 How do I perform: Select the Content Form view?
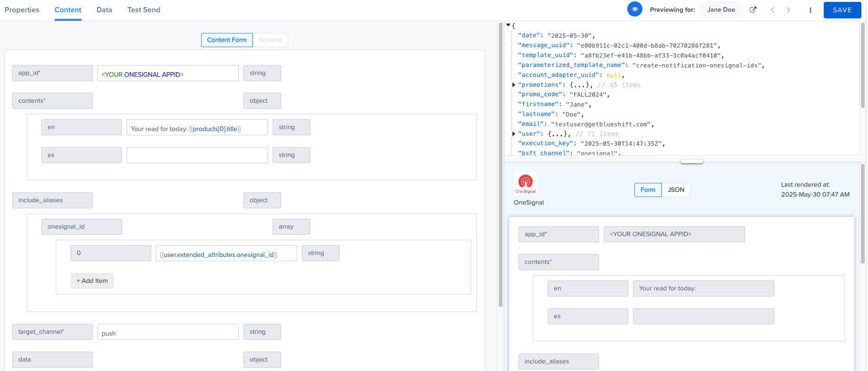(227, 40)
